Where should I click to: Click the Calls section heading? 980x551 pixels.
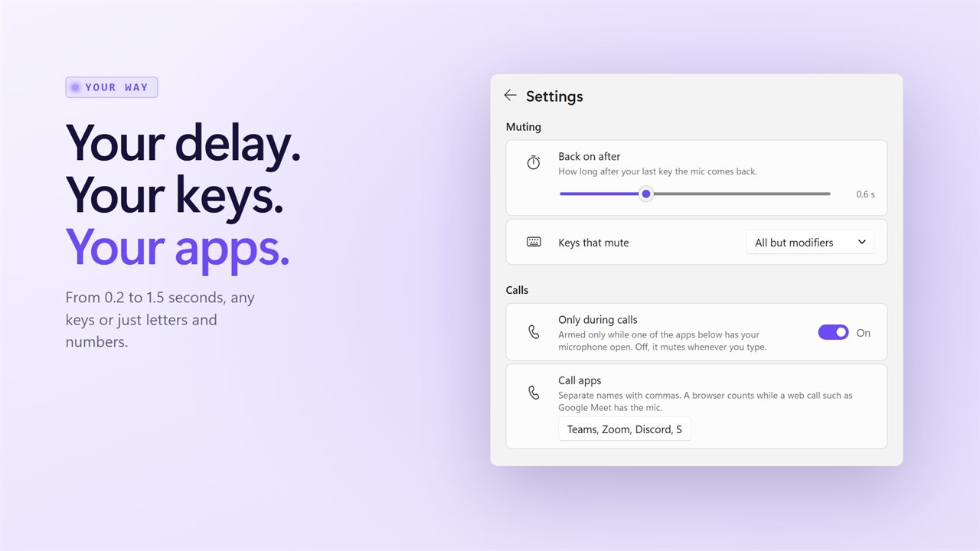coord(518,290)
